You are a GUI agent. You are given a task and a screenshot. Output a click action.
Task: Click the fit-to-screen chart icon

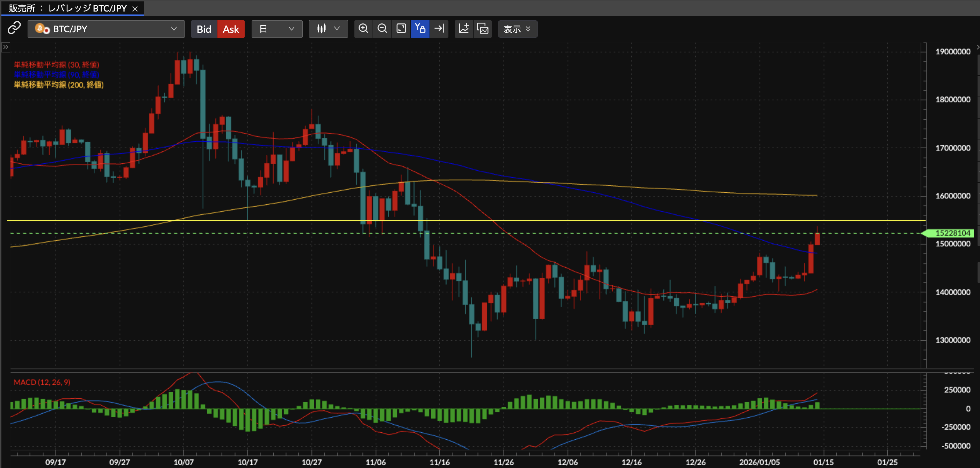[x=401, y=29]
